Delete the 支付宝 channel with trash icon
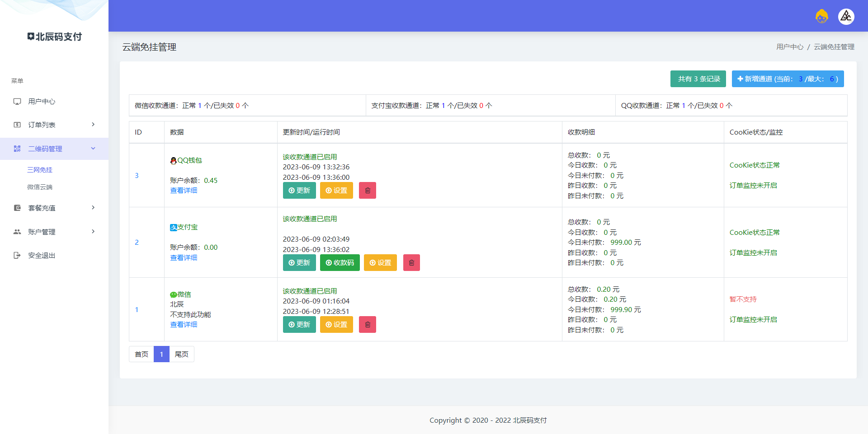The image size is (868, 434). click(411, 263)
